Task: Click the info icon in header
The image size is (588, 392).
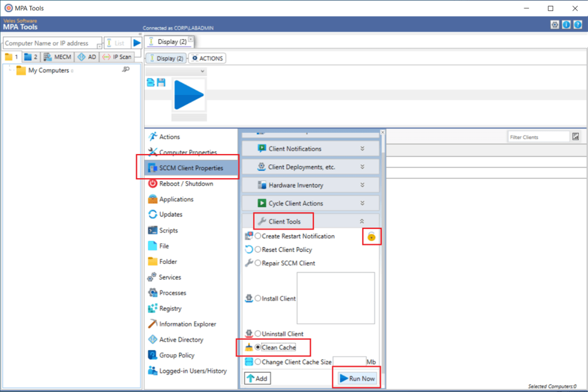Action: [566, 25]
